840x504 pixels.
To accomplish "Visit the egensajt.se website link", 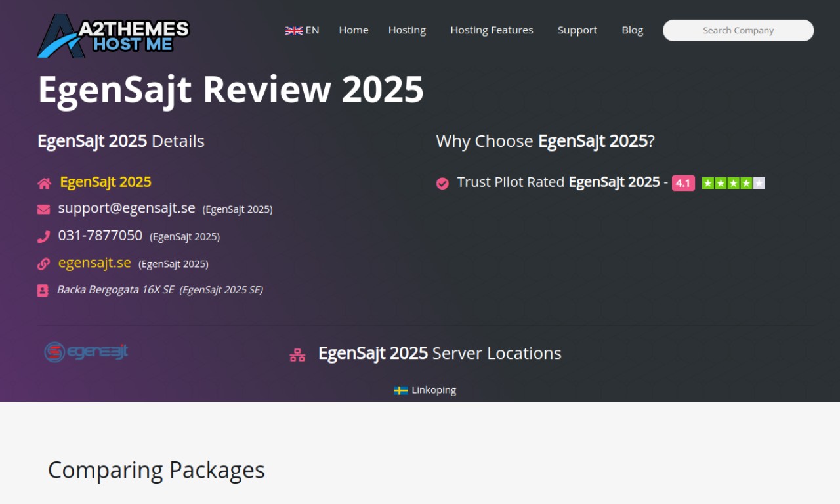I will (95, 262).
